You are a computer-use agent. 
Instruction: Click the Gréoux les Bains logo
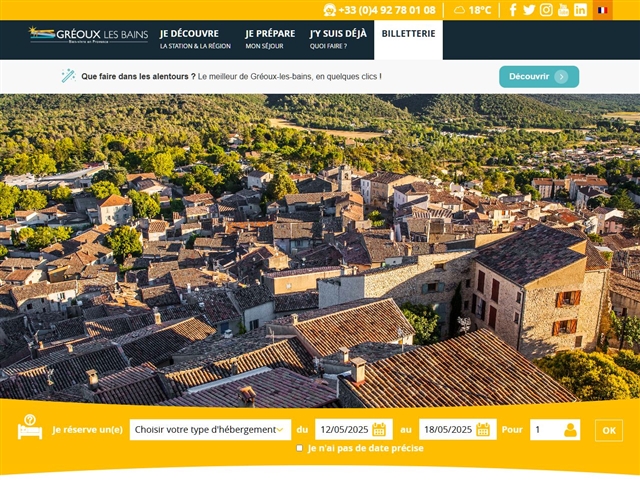[88, 35]
